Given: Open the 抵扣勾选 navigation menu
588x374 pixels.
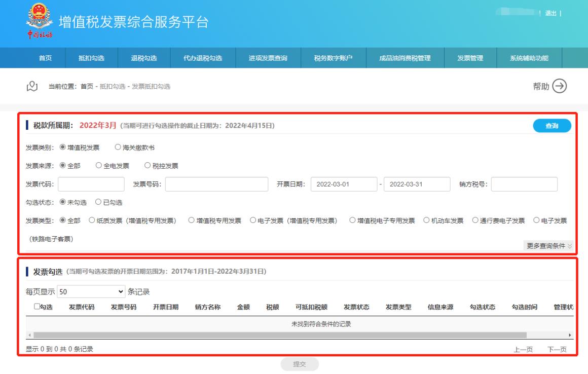Looking at the screenshot, I should coord(91,58).
